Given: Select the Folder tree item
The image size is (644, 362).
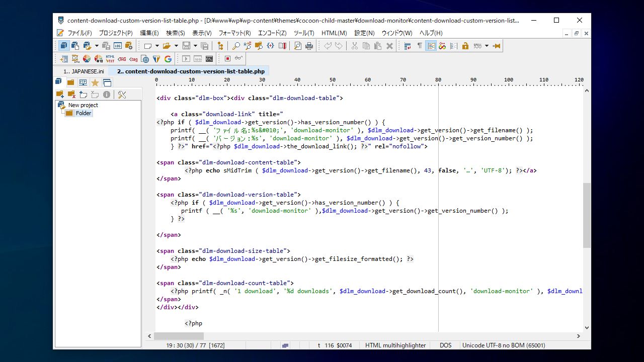Looking at the screenshot, I should point(84,113).
